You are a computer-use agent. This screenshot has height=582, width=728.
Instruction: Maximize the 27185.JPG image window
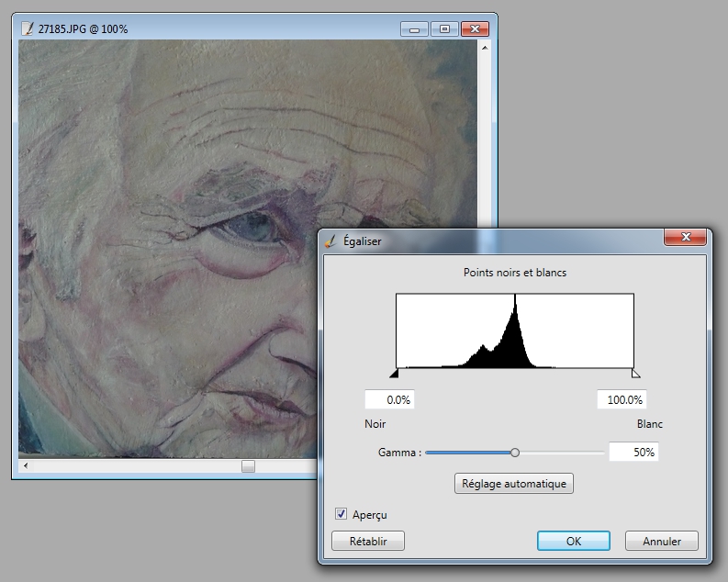pos(444,29)
